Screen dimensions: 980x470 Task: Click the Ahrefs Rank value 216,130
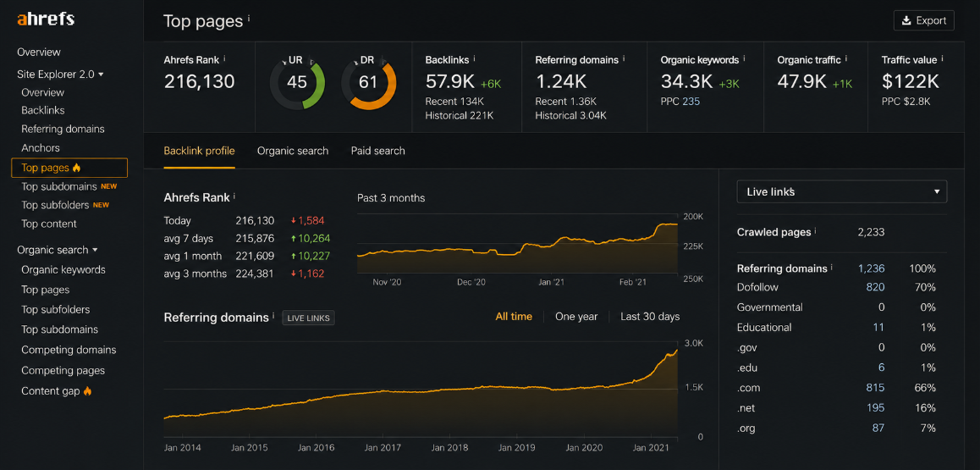tap(200, 81)
